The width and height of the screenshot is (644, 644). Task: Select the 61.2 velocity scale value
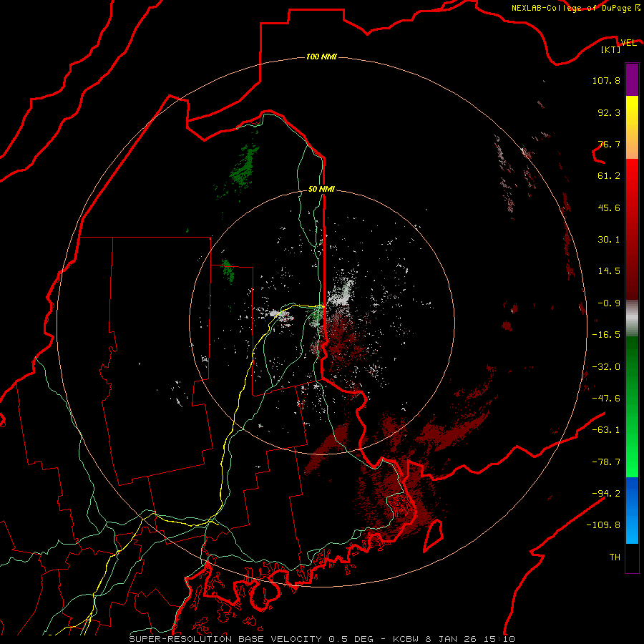pyautogui.click(x=609, y=176)
